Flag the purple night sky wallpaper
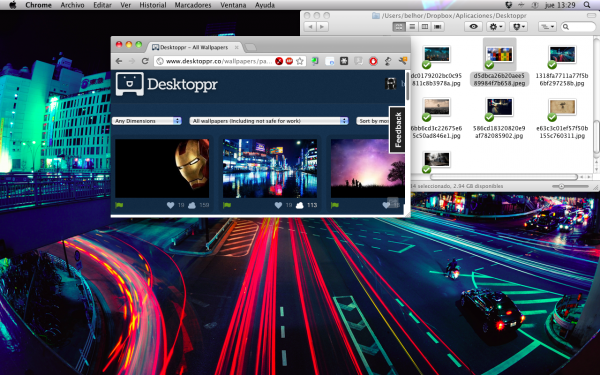 335,205
